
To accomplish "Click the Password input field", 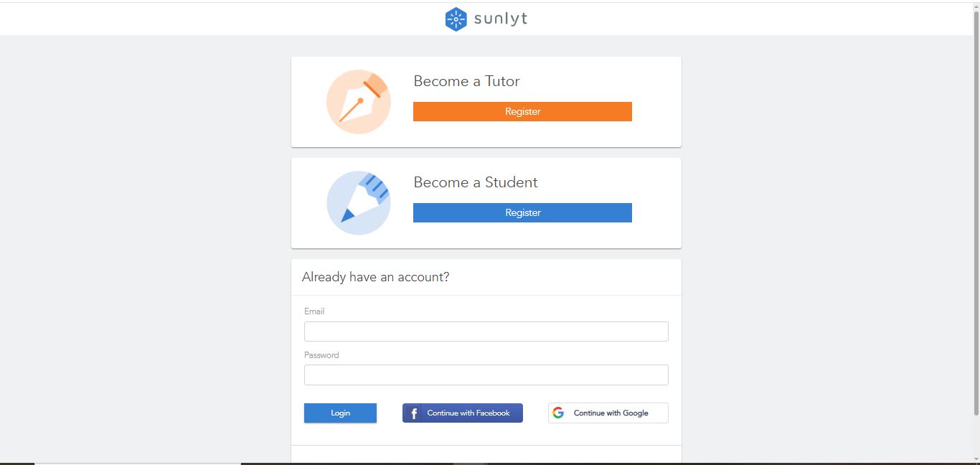I will 486,374.
